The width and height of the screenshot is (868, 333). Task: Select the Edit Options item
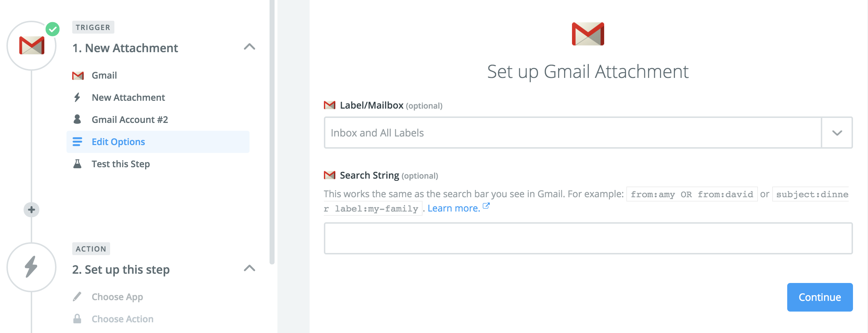click(158, 142)
